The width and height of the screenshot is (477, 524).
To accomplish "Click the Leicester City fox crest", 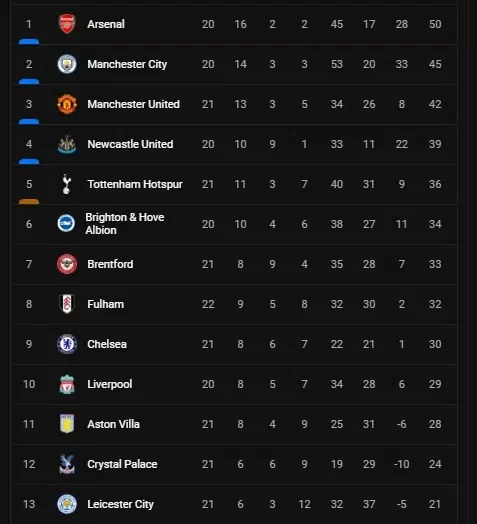I will [67, 504].
